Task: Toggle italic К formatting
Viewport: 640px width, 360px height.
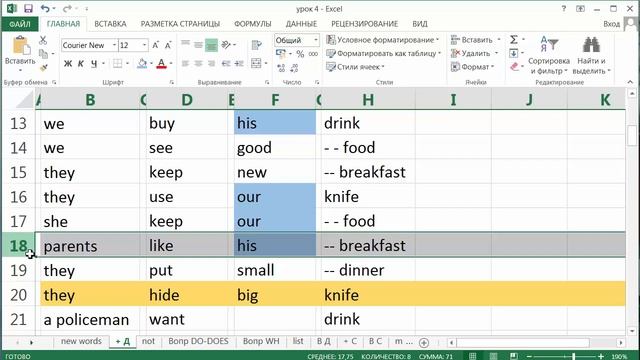Action: click(x=81, y=63)
